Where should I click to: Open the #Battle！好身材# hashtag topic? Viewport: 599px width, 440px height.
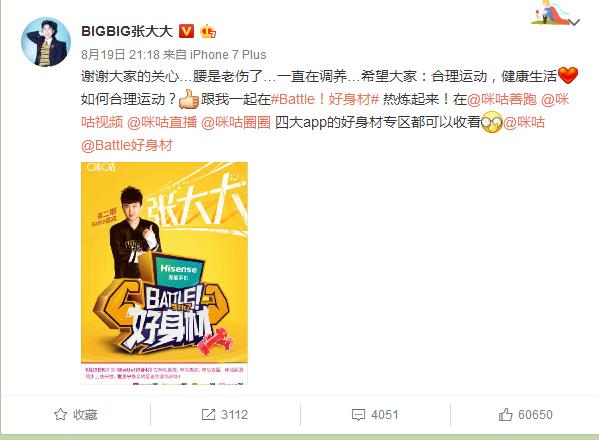click(325, 99)
